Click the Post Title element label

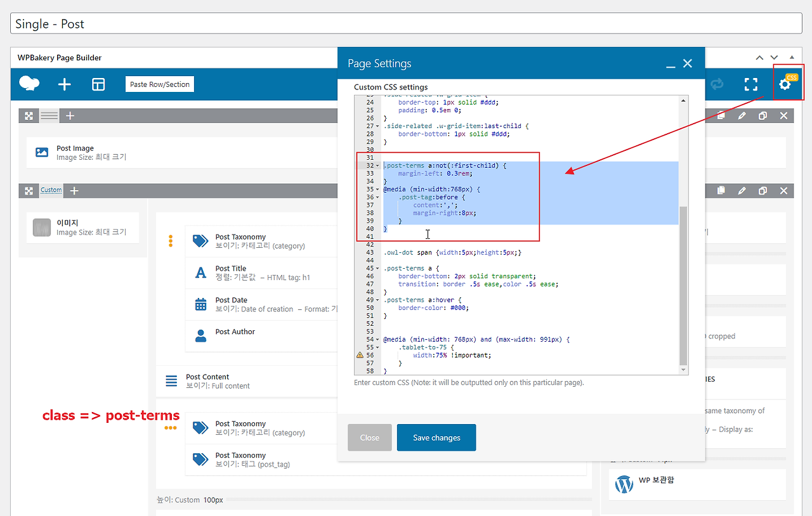pos(231,269)
